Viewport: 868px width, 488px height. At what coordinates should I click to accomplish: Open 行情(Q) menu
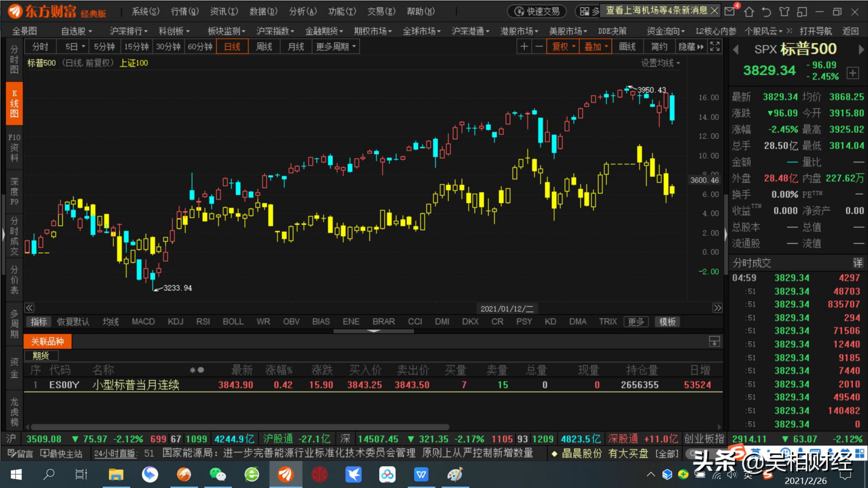click(185, 11)
